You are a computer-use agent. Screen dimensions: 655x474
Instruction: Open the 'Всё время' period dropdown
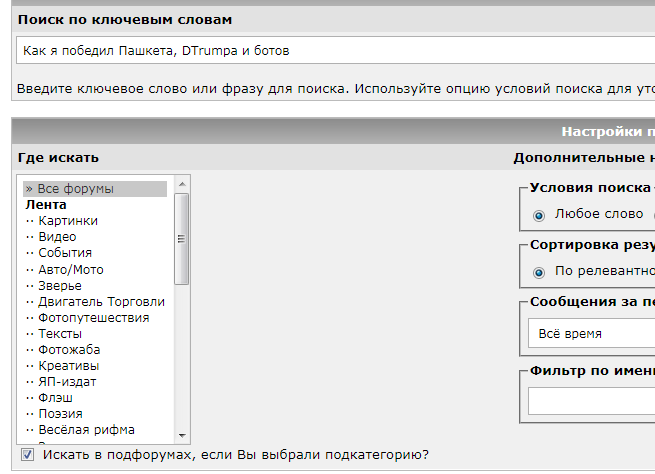pyautogui.click(x=592, y=333)
